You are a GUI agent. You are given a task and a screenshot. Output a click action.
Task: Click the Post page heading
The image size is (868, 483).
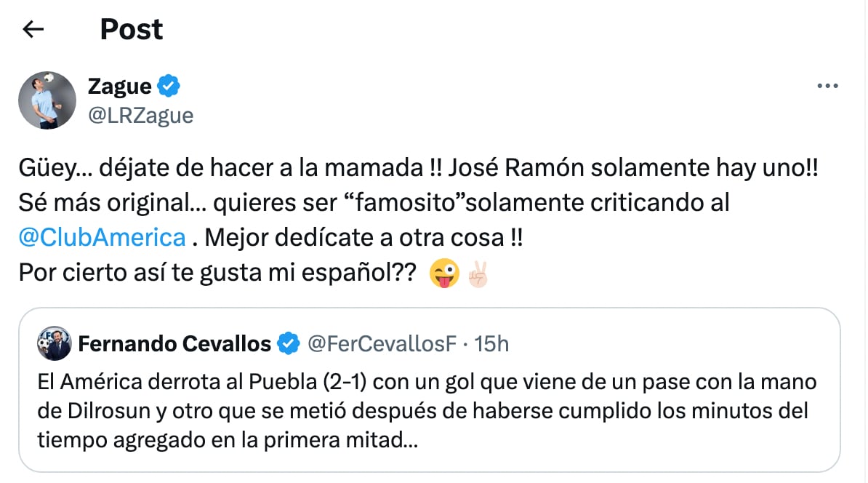131,29
